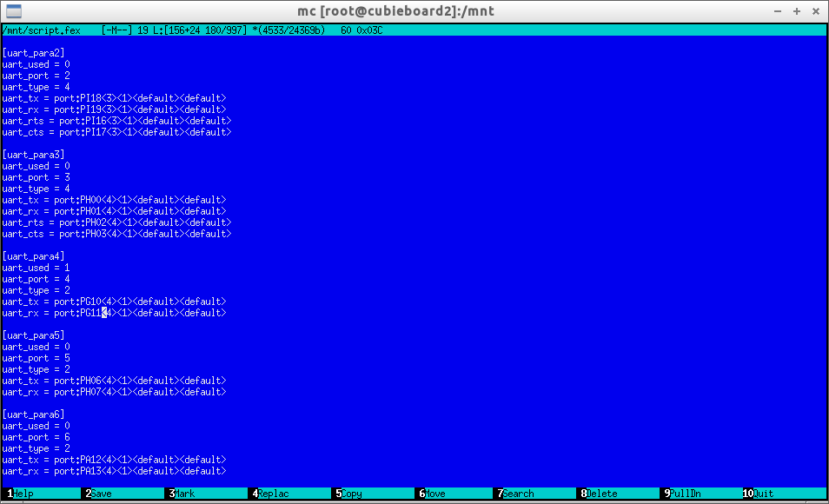Click the Delete function key
Screen dimensions: 829x504
601,494
